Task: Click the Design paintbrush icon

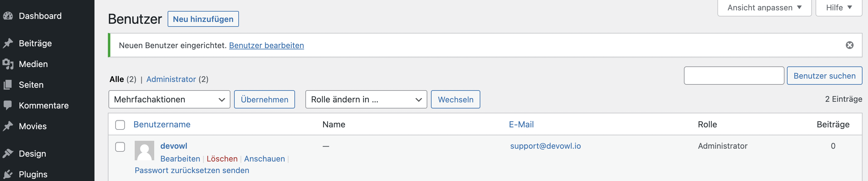Action: coord(8,153)
